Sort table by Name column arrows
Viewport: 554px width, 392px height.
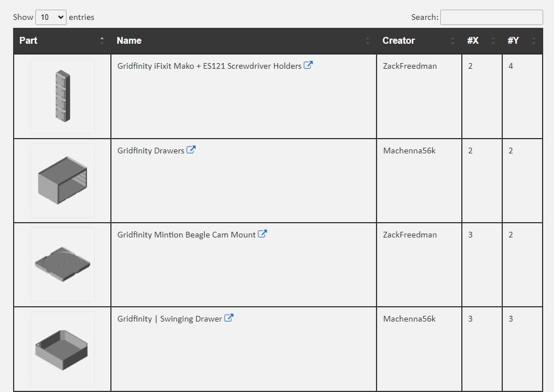367,40
